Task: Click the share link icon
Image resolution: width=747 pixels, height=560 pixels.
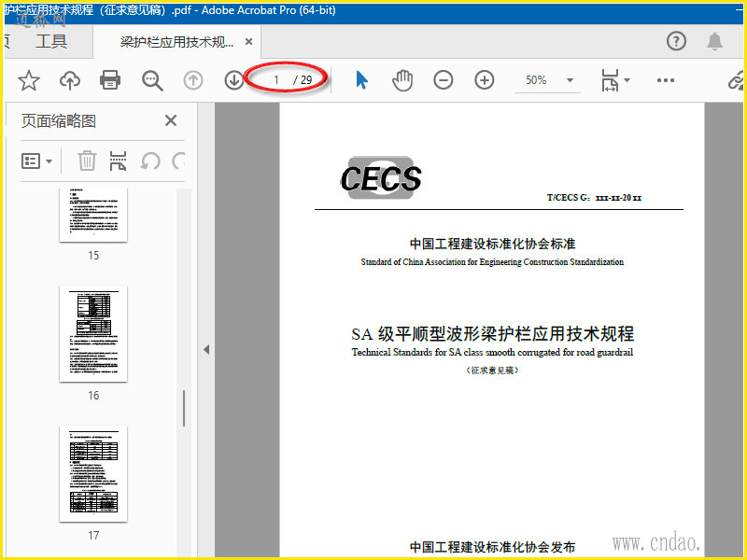Action: [736, 81]
